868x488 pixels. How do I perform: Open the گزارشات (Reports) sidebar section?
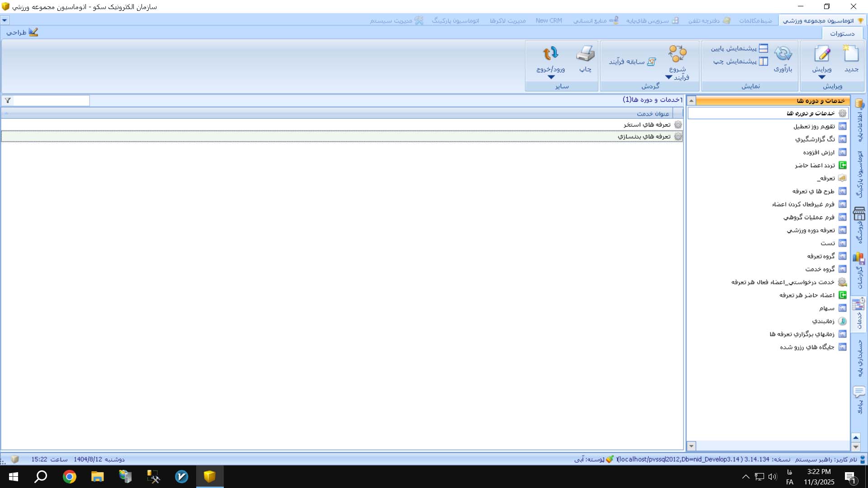[859, 270]
